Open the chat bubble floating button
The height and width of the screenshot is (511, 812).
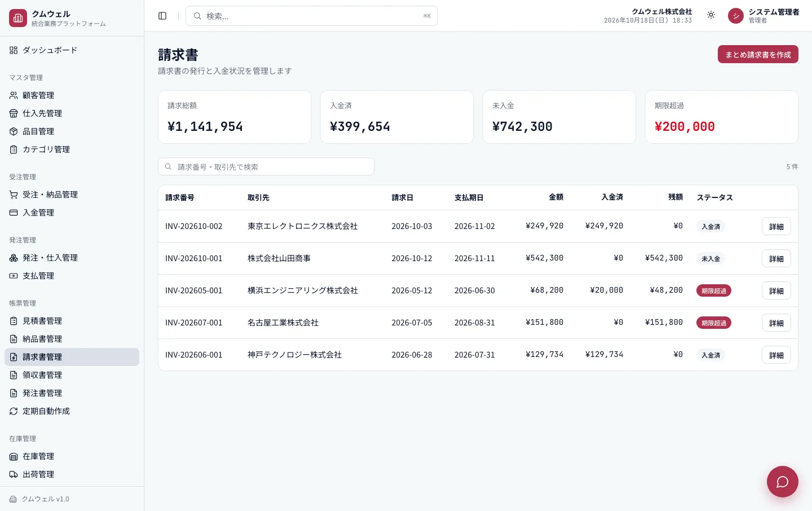pos(783,482)
